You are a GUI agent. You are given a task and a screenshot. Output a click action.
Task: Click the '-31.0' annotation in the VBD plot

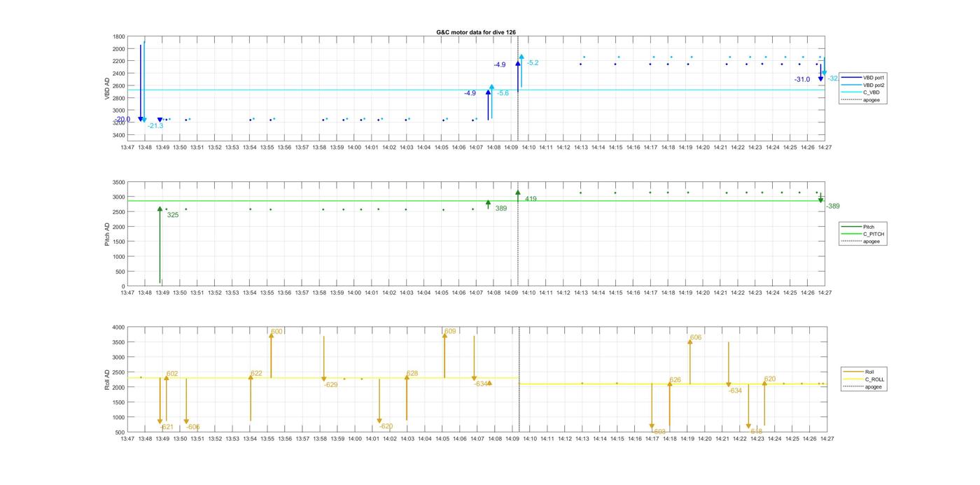[x=802, y=80]
